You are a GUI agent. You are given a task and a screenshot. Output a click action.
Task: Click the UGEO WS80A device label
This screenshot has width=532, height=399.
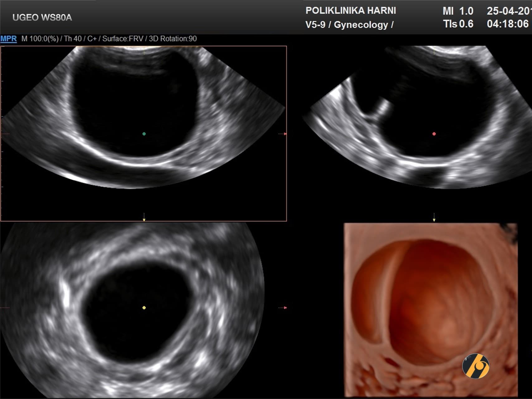(42, 17)
